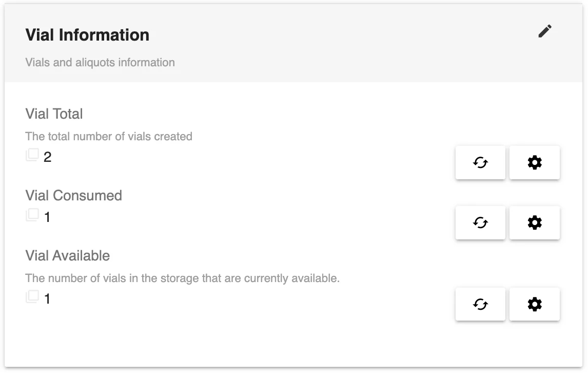Screen dimensions: 588x373
Task: Copy the Vial Consumed value
Action: click(x=32, y=215)
